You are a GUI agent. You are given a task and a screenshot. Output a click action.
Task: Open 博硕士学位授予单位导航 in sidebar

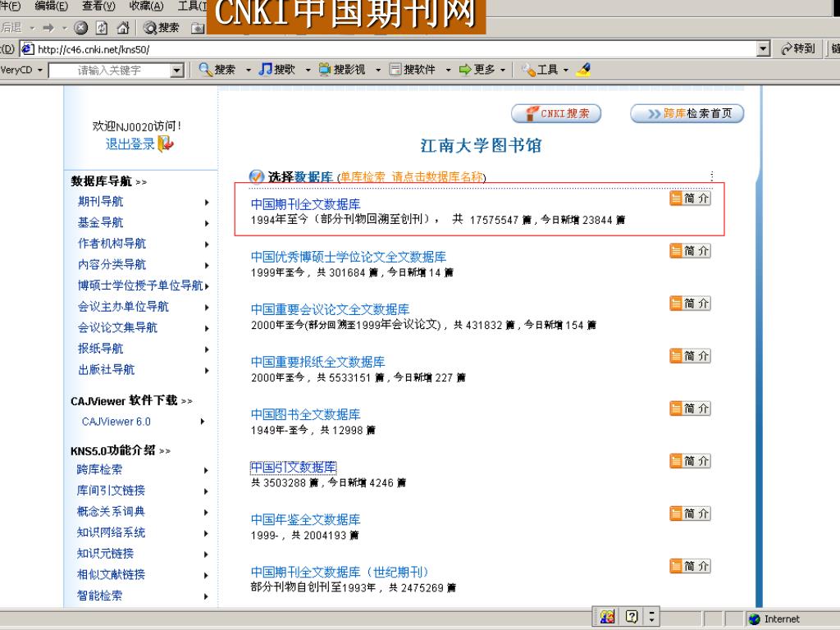click(140, 285)
